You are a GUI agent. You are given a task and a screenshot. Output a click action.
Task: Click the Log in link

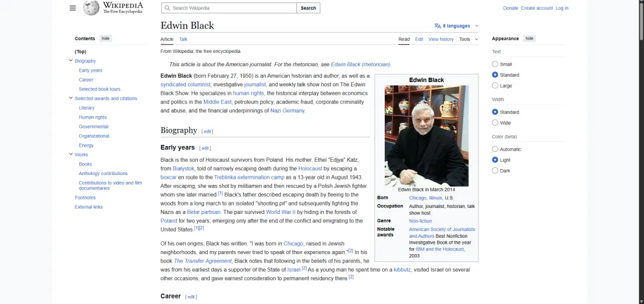[x=562, y=8]
